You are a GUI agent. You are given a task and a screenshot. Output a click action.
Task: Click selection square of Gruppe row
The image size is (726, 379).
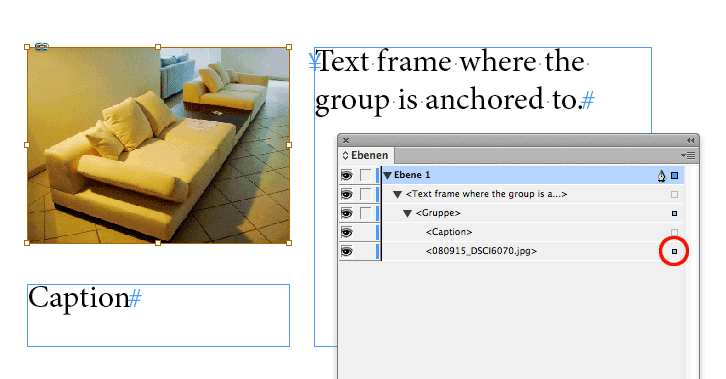point(675,213)
